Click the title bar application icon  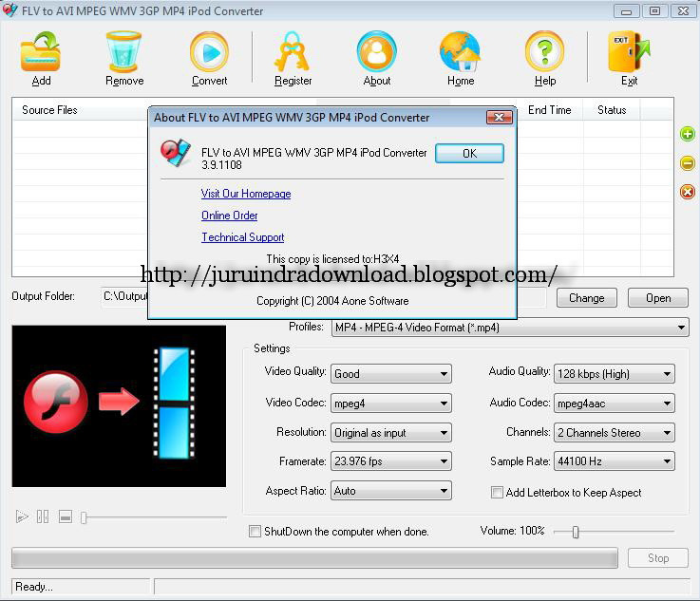coord(9,10)
